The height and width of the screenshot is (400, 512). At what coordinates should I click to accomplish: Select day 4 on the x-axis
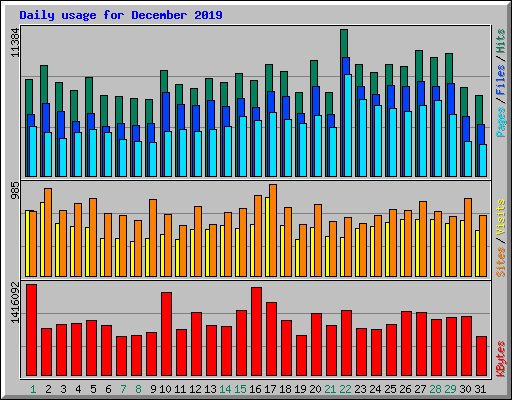[78, 389]
